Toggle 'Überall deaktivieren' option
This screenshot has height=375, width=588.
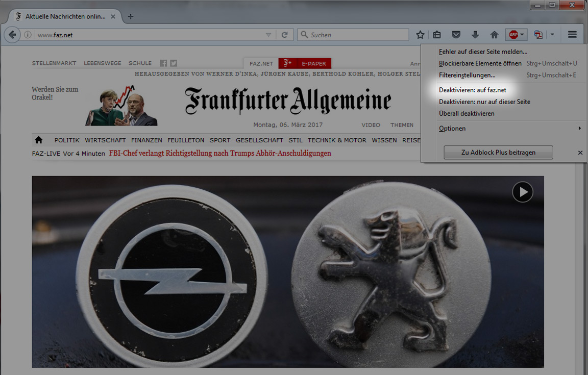point(467,113)
